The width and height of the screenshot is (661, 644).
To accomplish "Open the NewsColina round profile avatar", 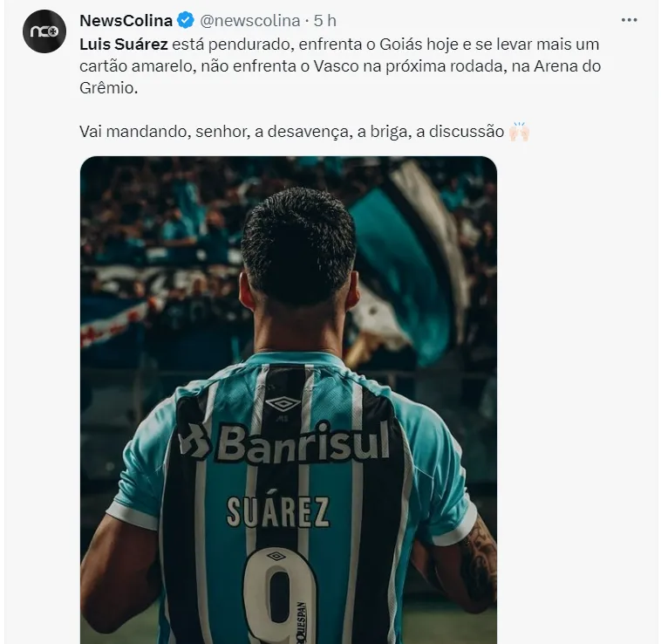I will (44, 31).
